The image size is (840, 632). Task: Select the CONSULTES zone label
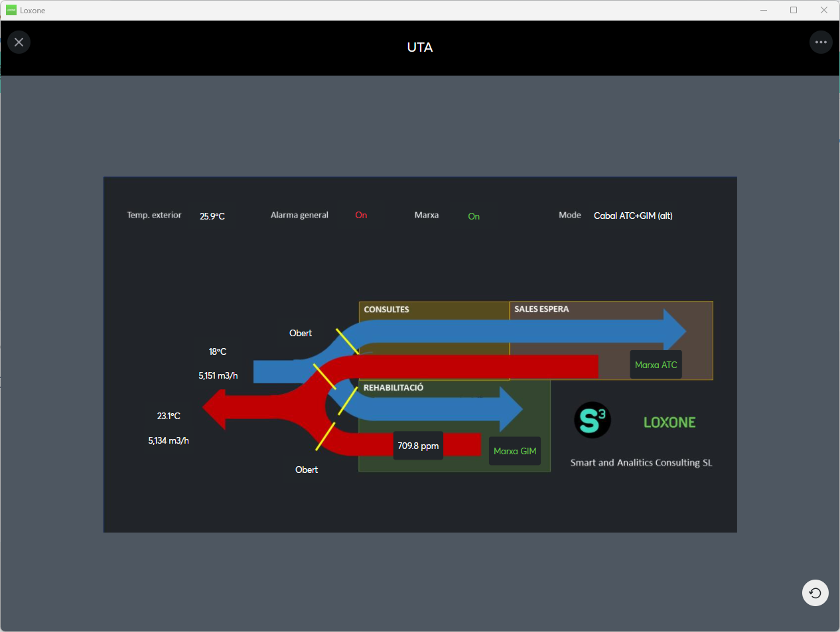pos(386,310)
